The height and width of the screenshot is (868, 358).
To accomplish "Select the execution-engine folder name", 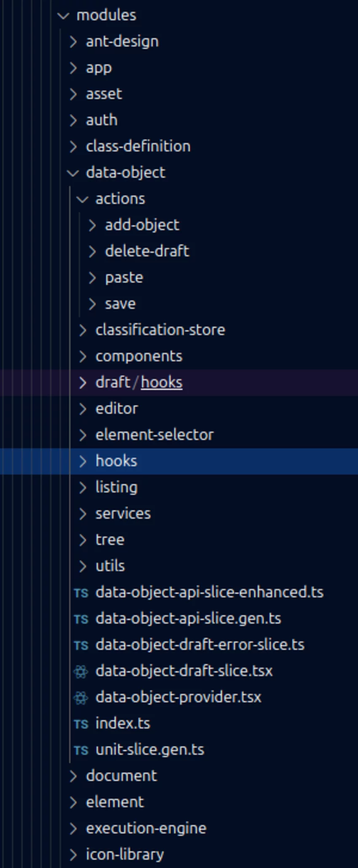I will tap(147, 829).
